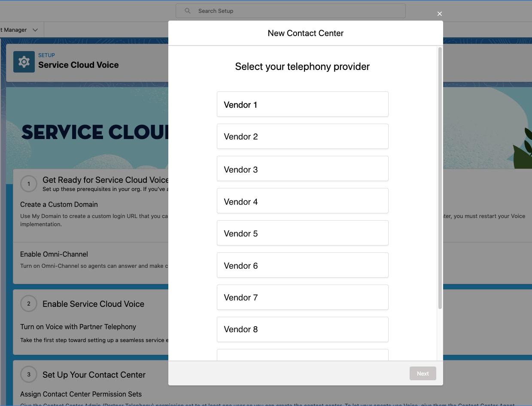
Task: Pick the Vendor 8 entry
Action: click(x=302, y=330)
